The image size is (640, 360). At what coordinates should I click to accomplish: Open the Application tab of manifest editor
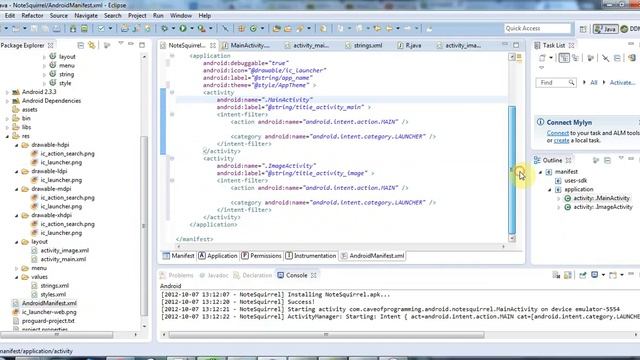[218, 256]
